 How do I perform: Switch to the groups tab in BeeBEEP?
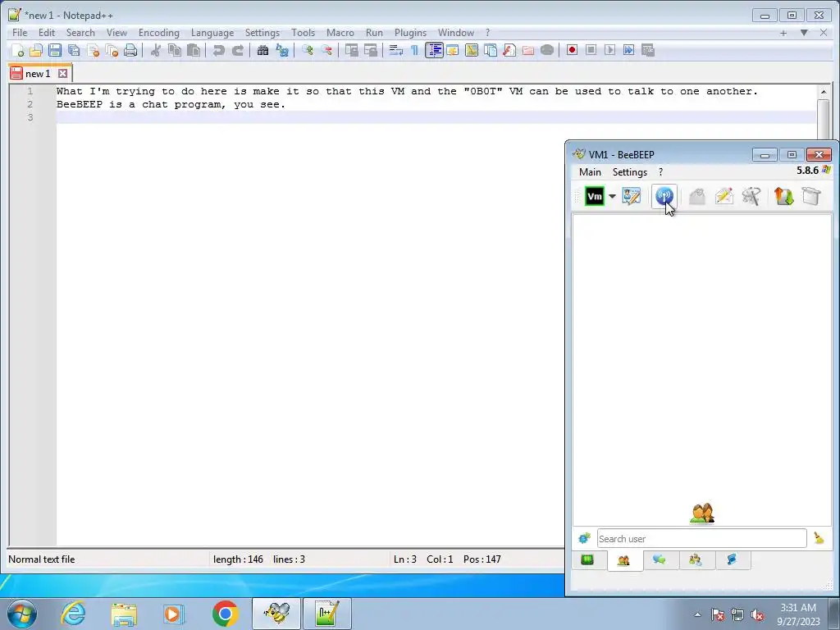[696, 560]
